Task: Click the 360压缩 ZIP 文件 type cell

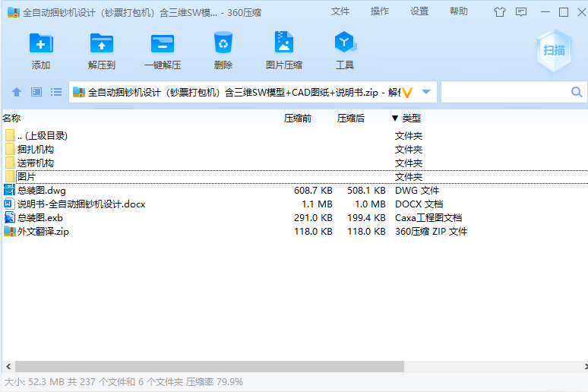Action: point(432,232)
